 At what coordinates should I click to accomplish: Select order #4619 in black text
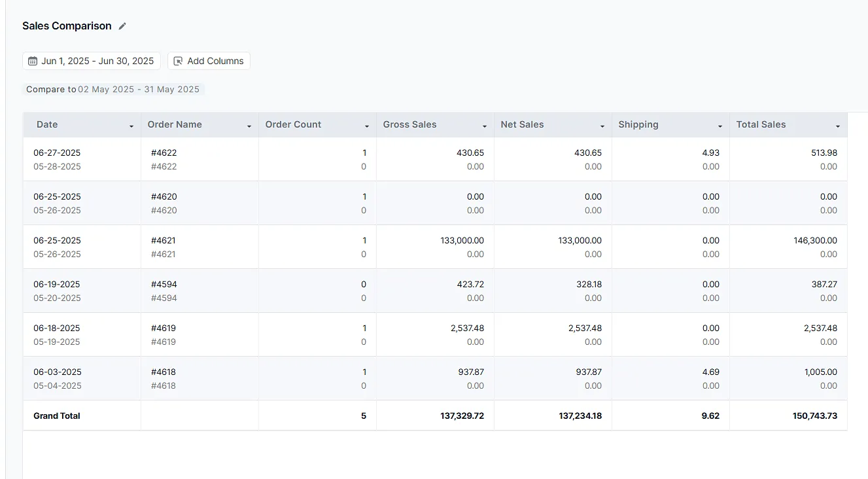click(x=164, y=328)
